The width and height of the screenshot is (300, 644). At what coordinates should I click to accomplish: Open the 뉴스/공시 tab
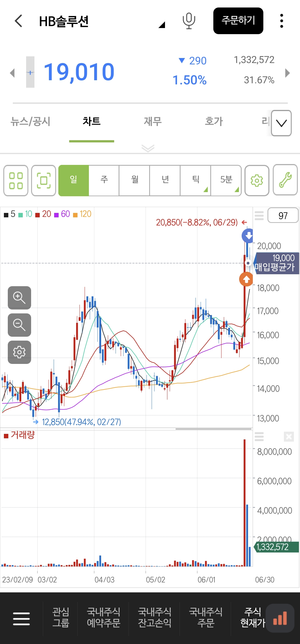(x=30, y=122)
